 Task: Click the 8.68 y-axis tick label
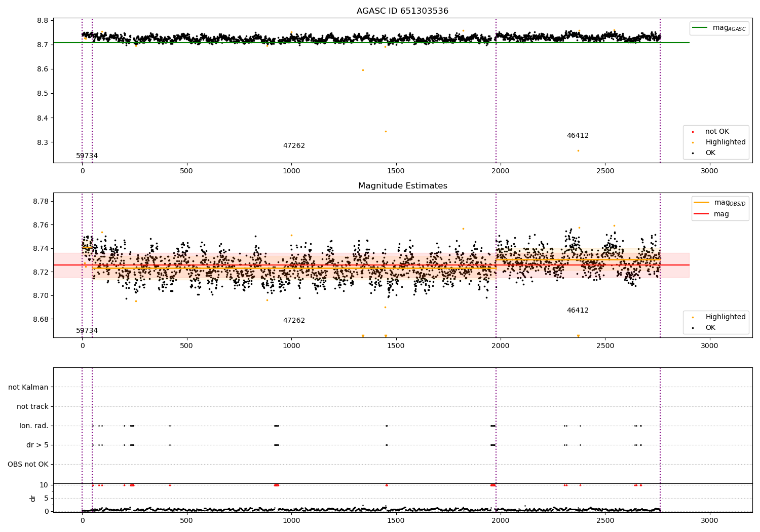pyautogui.click(x=41, y=320)
